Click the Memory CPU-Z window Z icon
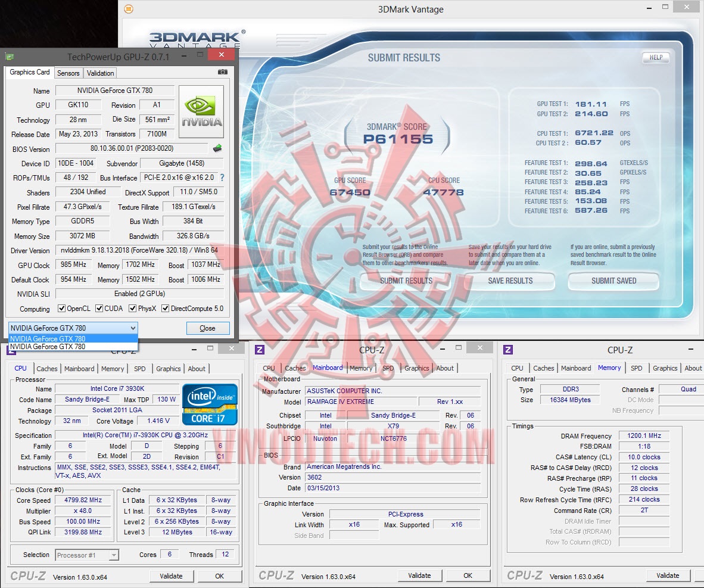Screen dimensions: 704x588 (x=508, y=350)
